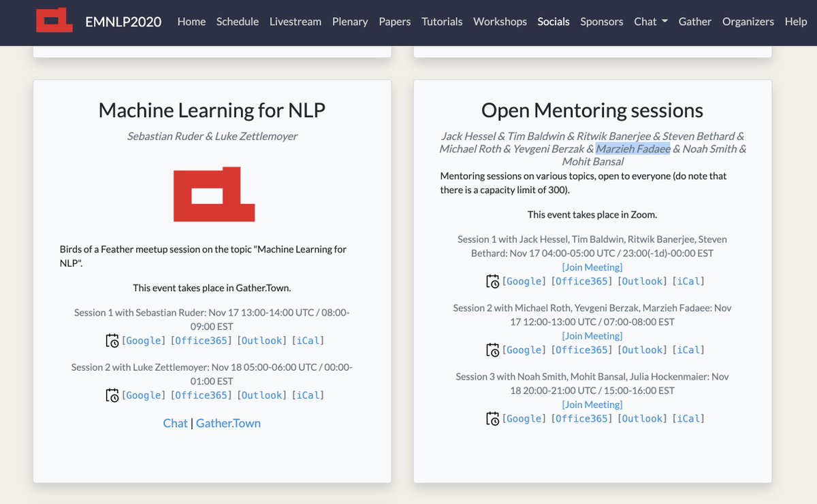Navigate to Plenary

tap(350, 21)
